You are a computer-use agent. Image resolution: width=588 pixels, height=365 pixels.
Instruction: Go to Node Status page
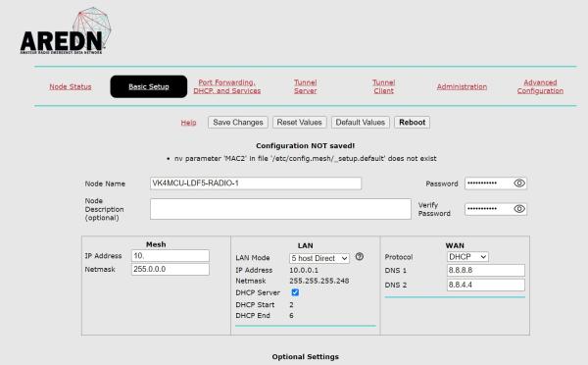(x=71, y=86)
